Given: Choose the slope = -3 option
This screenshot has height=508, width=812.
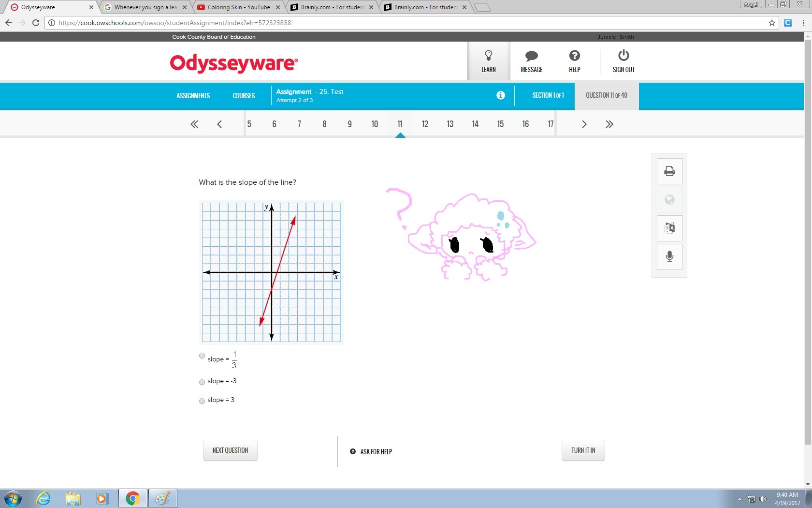Looking at the screenshot, I should click(202, 382).
